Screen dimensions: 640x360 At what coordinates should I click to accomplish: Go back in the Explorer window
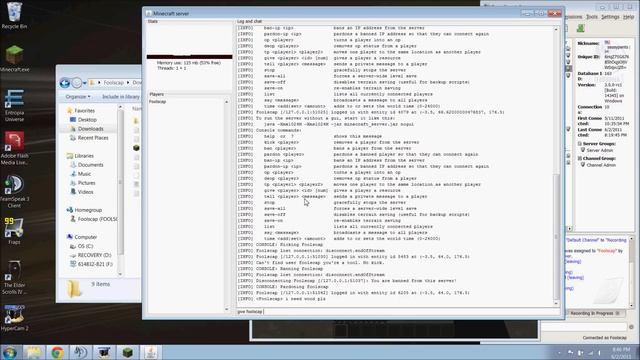64,83
